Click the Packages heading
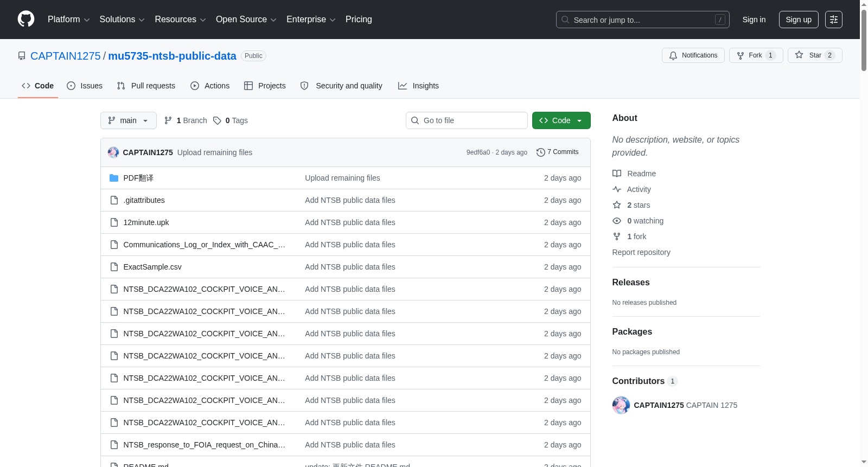 [x=632, y=332]
